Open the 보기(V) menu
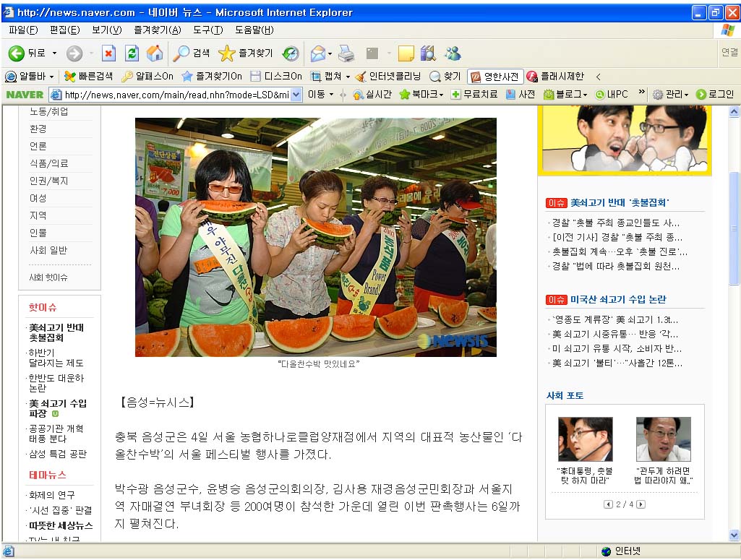Image resolution: width=741 pixels, height=560 pixels. pyautogui.click(x=106, y=30)
